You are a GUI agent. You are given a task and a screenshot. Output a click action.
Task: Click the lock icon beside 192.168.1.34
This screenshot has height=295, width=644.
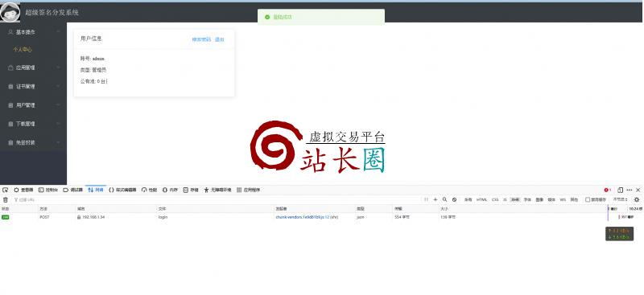79,217
